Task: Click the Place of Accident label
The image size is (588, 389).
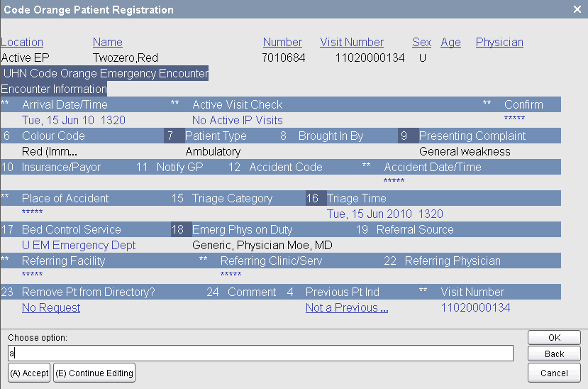Action: tap(65, 198)
